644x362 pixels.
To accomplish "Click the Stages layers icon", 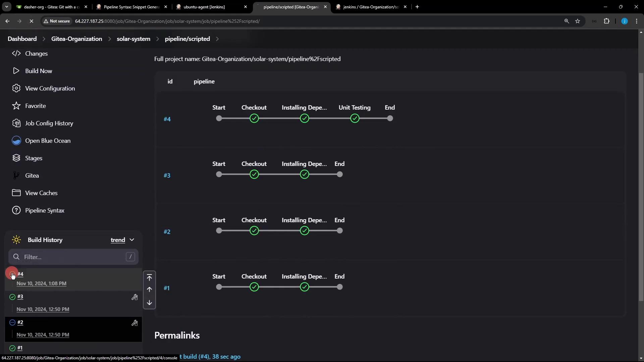I will point(16,158).
